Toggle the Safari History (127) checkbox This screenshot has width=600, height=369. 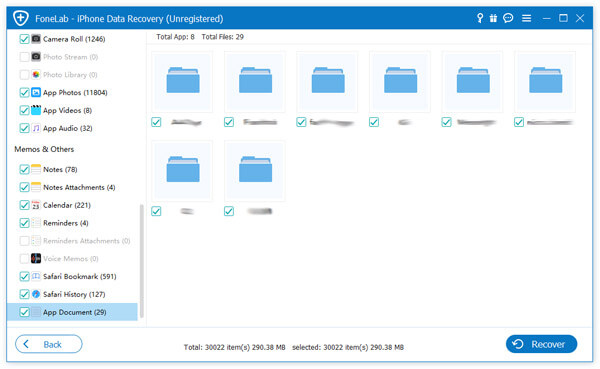click(24, 294)
